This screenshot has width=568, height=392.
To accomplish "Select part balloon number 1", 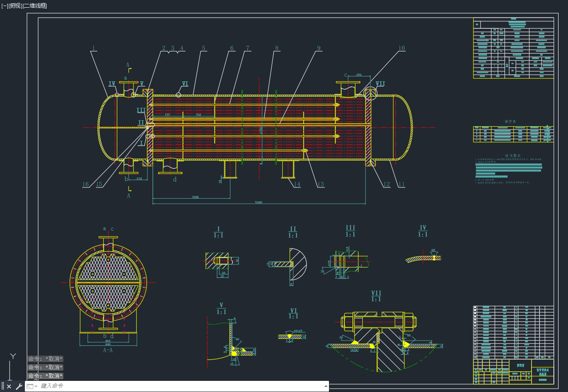I will tap(94, 48).
